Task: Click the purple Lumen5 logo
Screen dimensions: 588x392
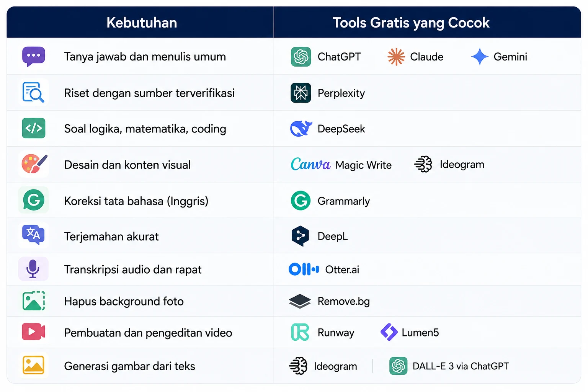Action: click(389, 332)
